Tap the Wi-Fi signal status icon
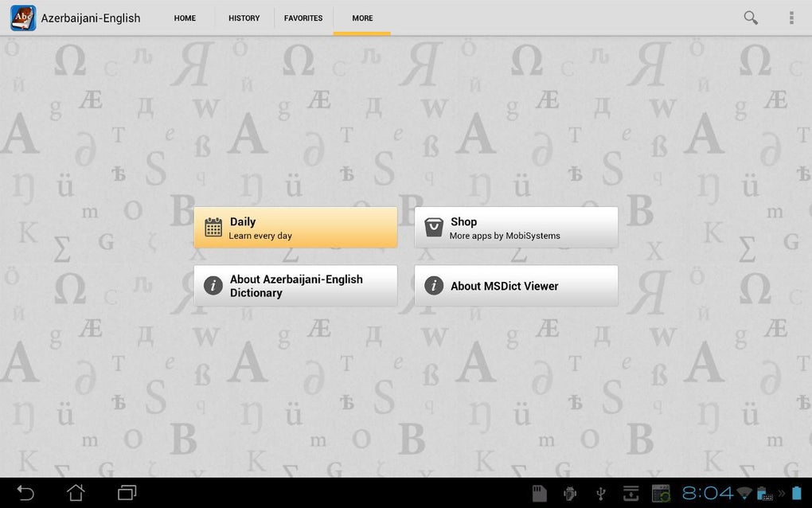 (x=744, y=493)
